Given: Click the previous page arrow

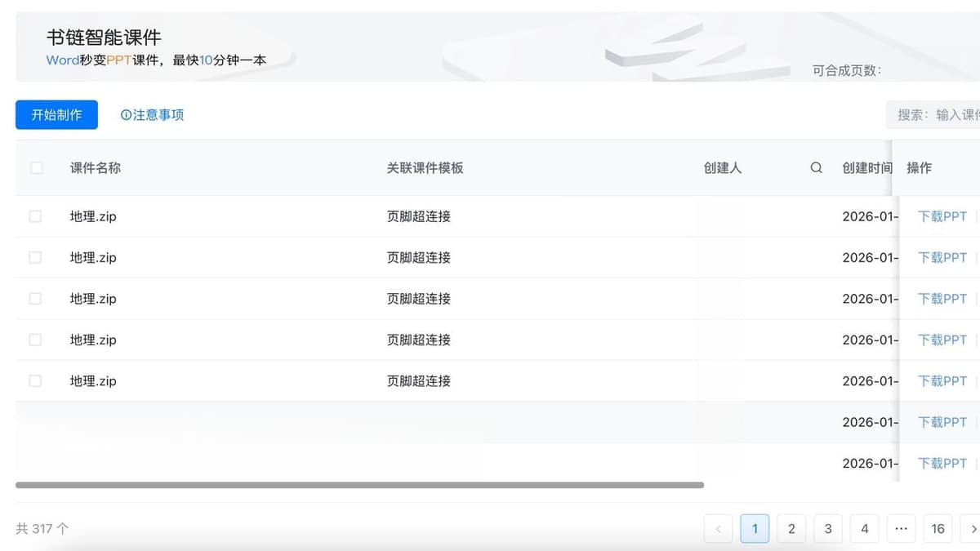Looking at the screenshot, I should [x=718, y=528].
